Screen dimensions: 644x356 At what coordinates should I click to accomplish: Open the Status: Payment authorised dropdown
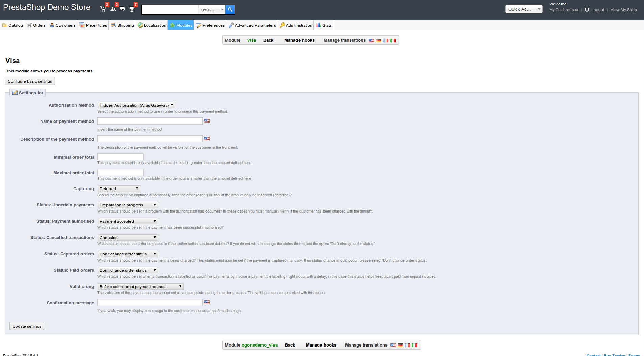tap(128, 221)
